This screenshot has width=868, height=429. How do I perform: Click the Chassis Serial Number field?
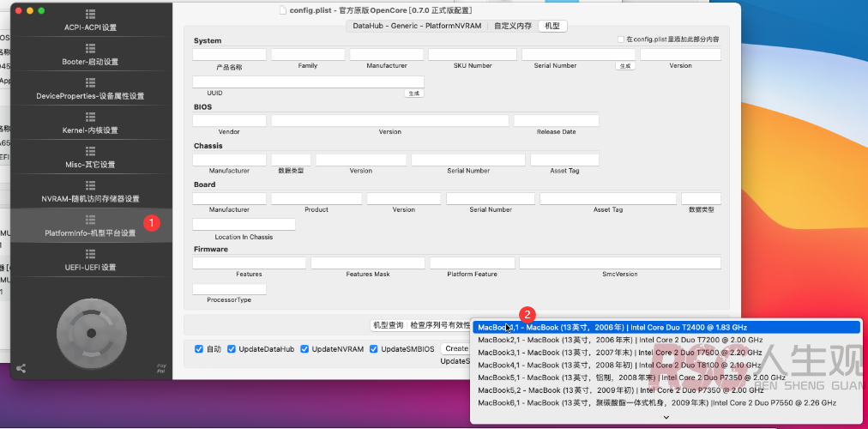point(468,160)
